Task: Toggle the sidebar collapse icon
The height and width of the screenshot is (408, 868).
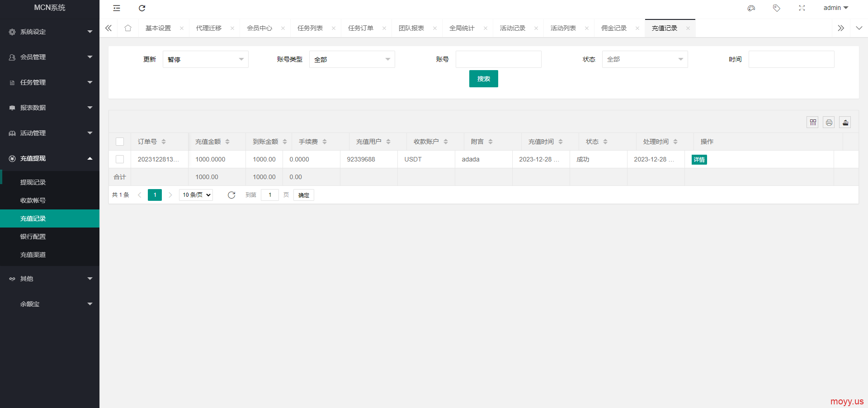Action: [x=117, y=8]
